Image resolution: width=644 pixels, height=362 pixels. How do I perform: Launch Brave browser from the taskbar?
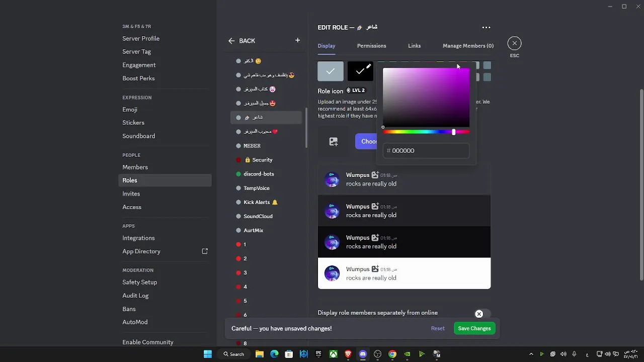pyautogui.click(x=348, y=354)
